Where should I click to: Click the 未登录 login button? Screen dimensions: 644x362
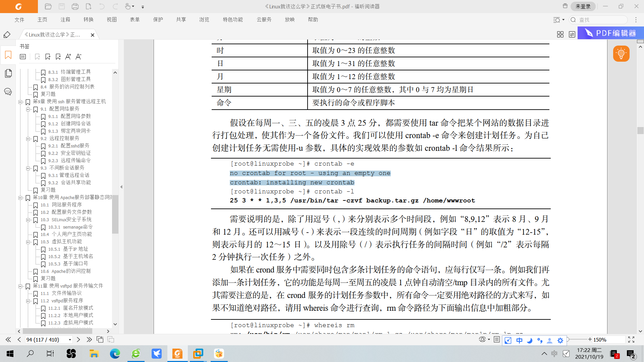coord(583,6)
